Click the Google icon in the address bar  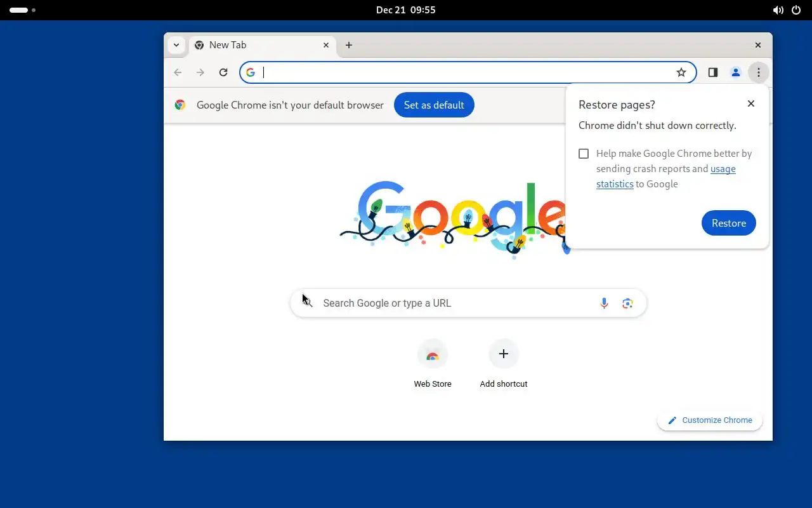[x=251, y=72]
